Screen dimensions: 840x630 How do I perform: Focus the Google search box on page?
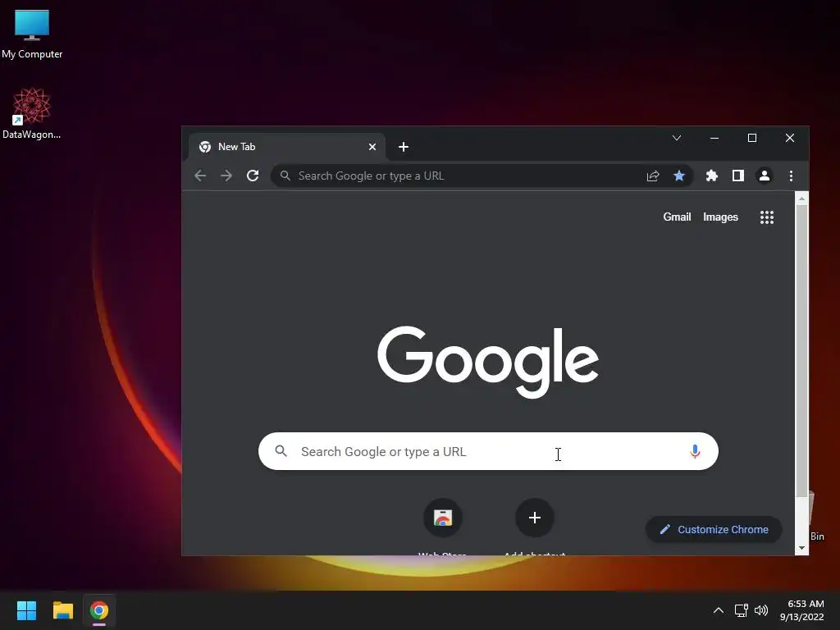pyautogui.click(x=488, y=451)
